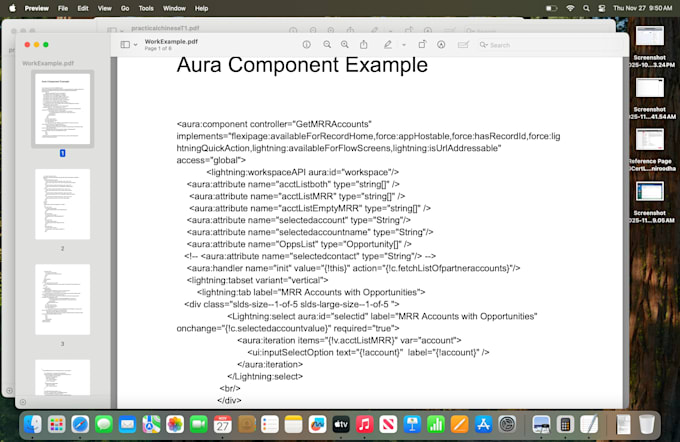Open Maps from the Dock

tap(151, 424)
